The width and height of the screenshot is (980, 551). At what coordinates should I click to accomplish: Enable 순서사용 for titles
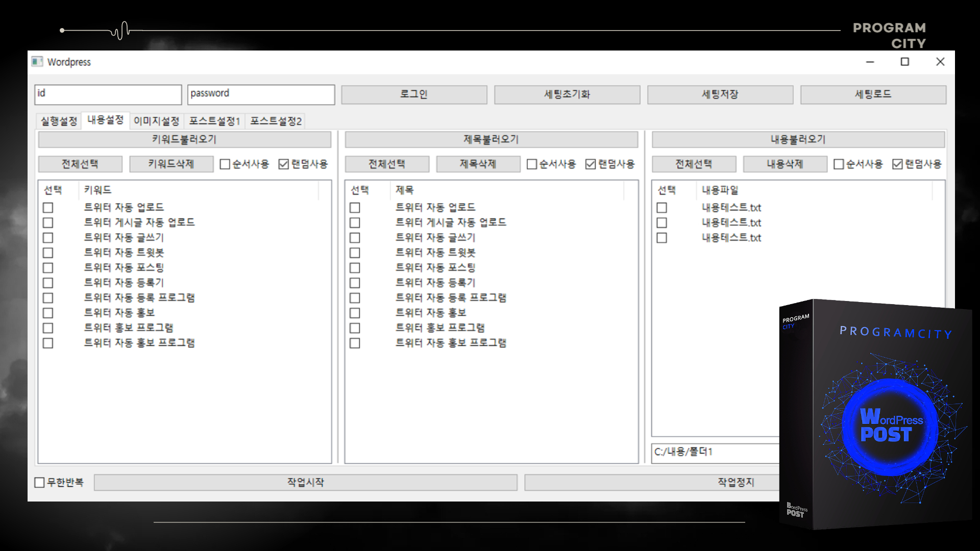(x=532, y=164)
